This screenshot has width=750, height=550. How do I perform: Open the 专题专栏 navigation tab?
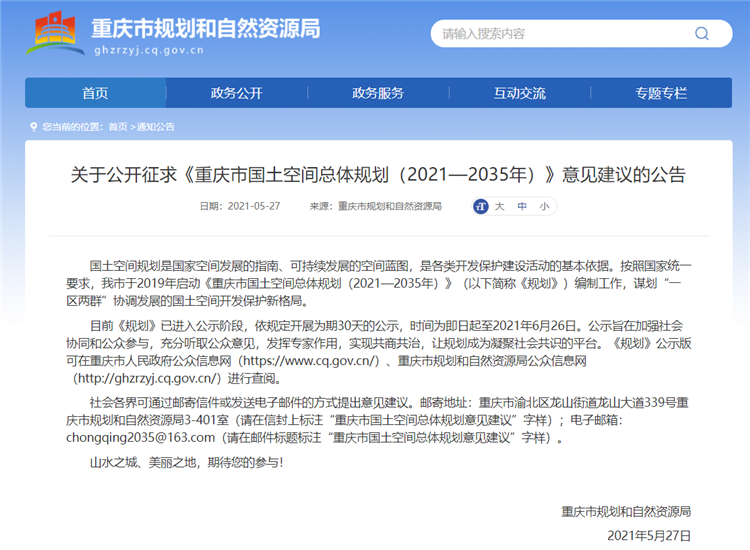pyautogui.click(x=662, y=93)
